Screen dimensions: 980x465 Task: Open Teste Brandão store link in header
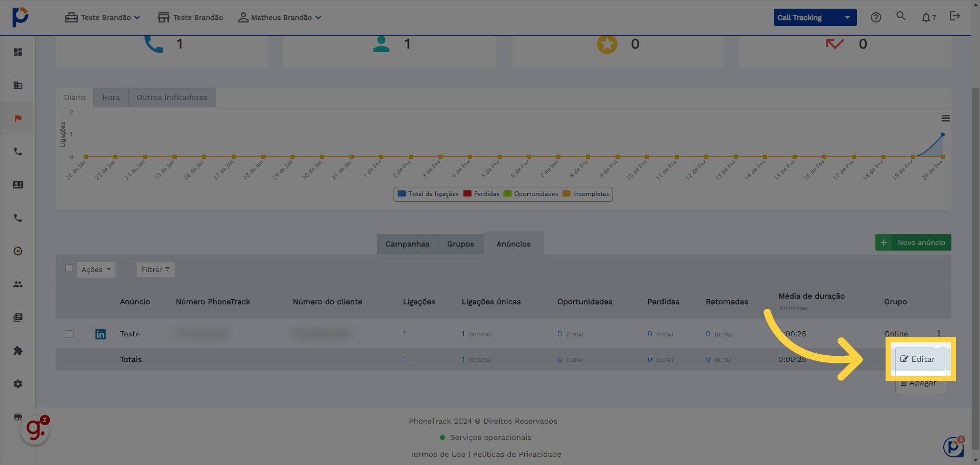(x=190, y=17)
